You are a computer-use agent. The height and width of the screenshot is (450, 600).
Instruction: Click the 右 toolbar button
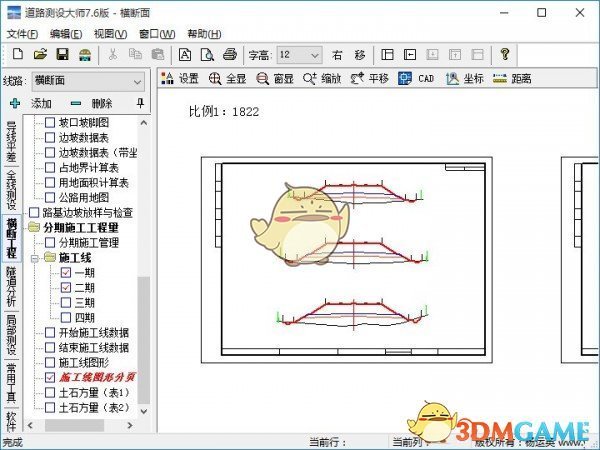pyautogui.click(x=337, y=55)
